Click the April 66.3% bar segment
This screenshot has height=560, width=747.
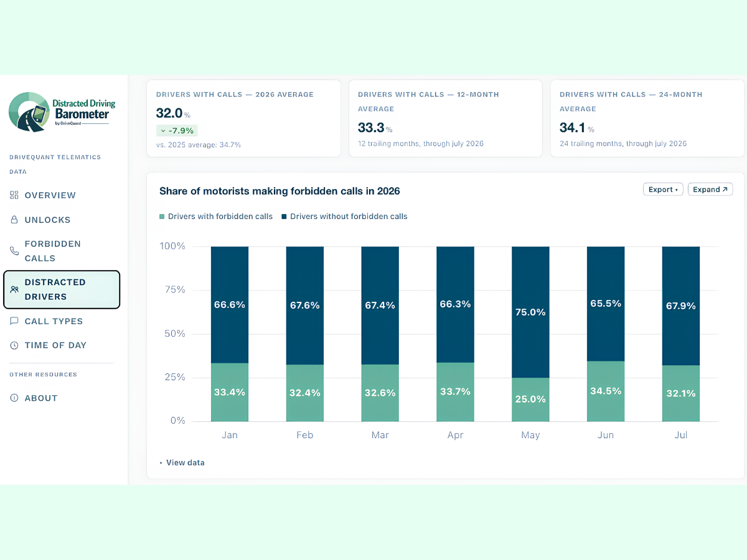click(x=456, y=304)
